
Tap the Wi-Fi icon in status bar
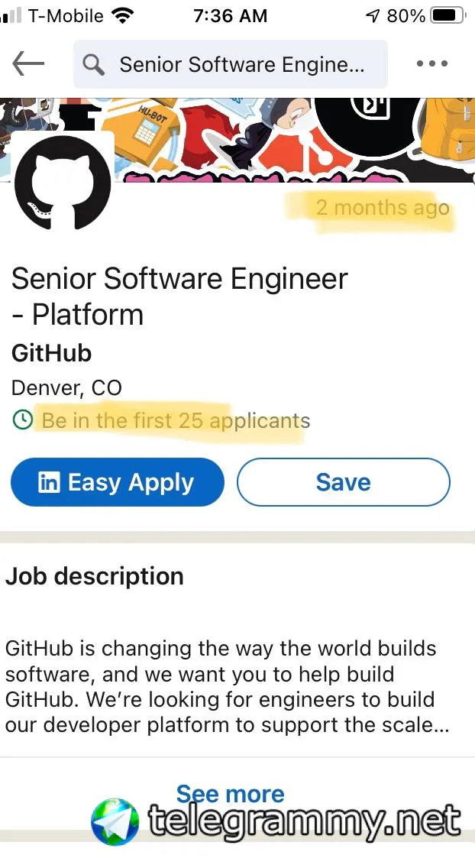122,15
